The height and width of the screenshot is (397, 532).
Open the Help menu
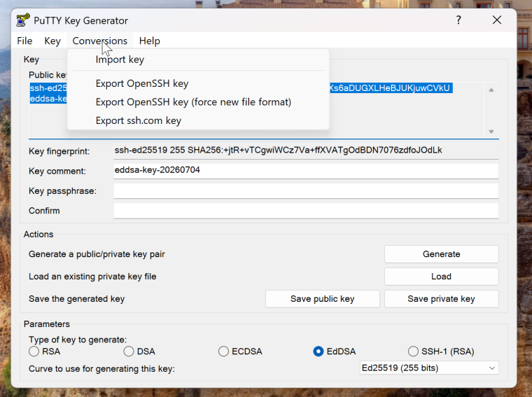(x=150, y=41)
